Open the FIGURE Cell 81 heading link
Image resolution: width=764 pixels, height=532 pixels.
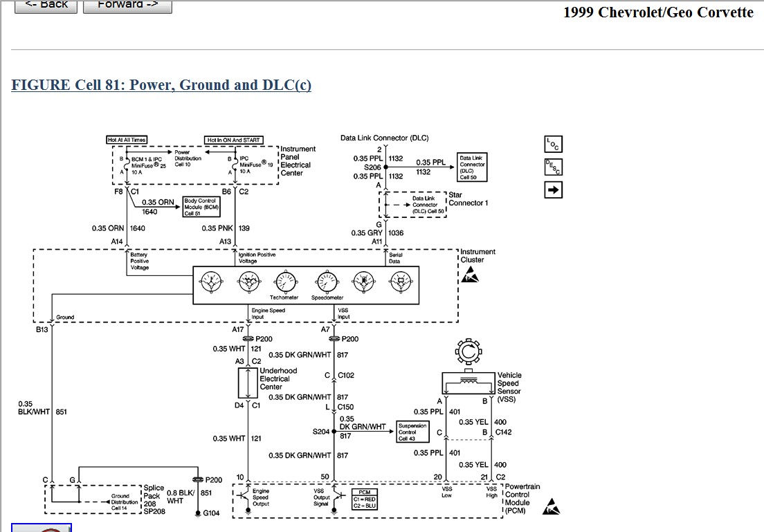161,85
